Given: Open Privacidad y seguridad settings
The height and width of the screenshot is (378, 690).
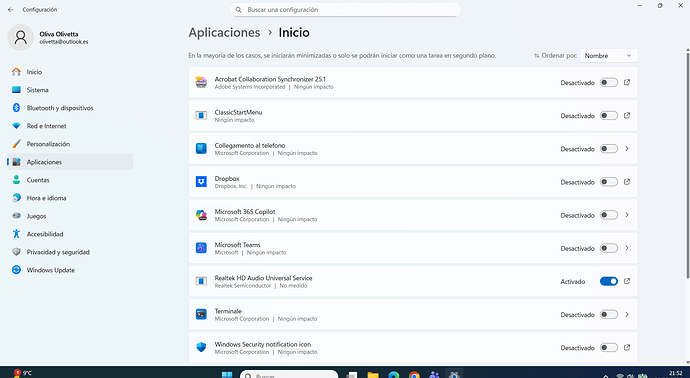Looking at the screenshot, I should point(70,252).
